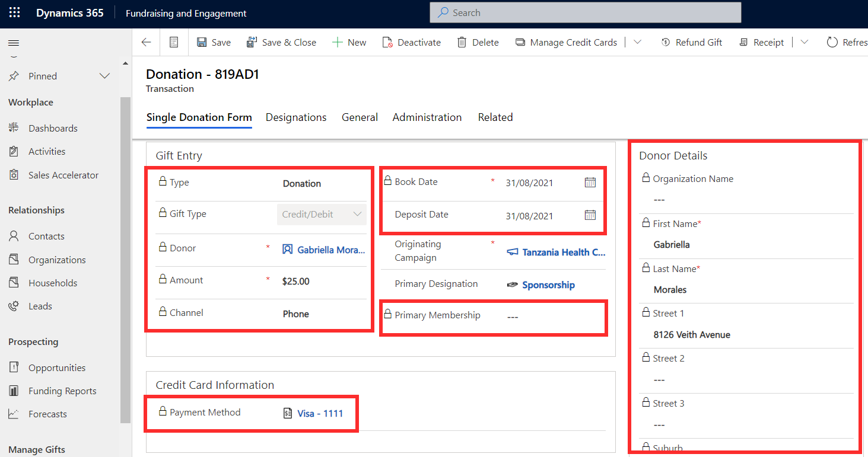
Task: Click the Street 1 value 8126 Veith Avenue
Action: [692, 334]
